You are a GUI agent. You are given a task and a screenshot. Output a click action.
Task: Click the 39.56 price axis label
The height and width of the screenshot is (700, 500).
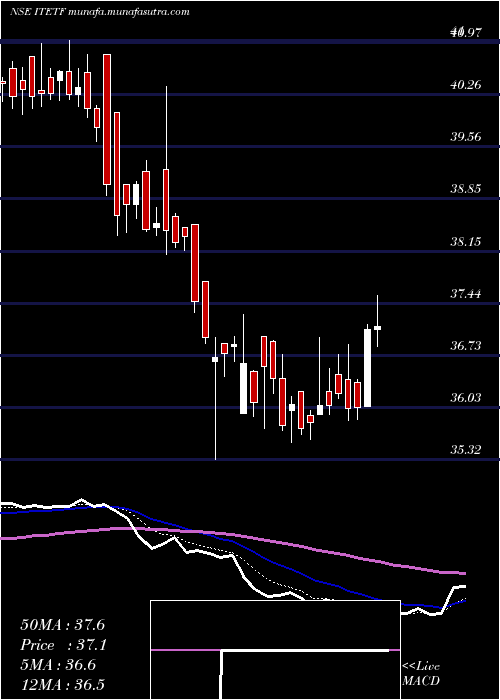pos(466,136)
